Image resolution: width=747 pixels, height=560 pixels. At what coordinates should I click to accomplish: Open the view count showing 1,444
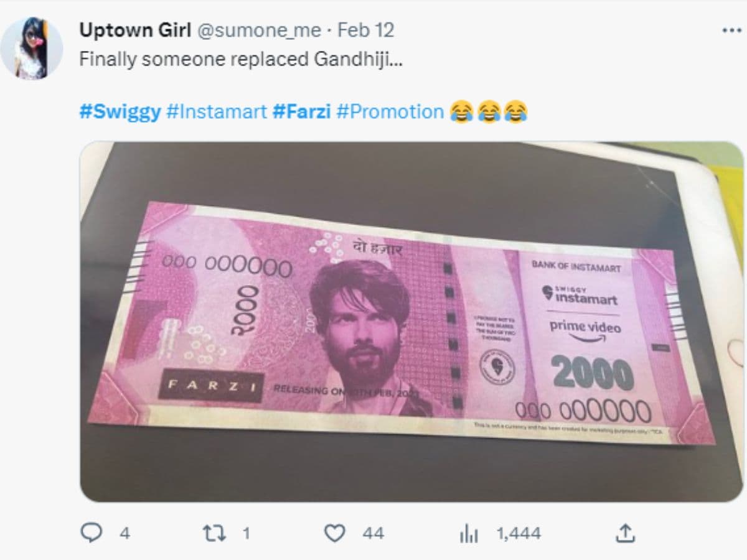(519, 533)
